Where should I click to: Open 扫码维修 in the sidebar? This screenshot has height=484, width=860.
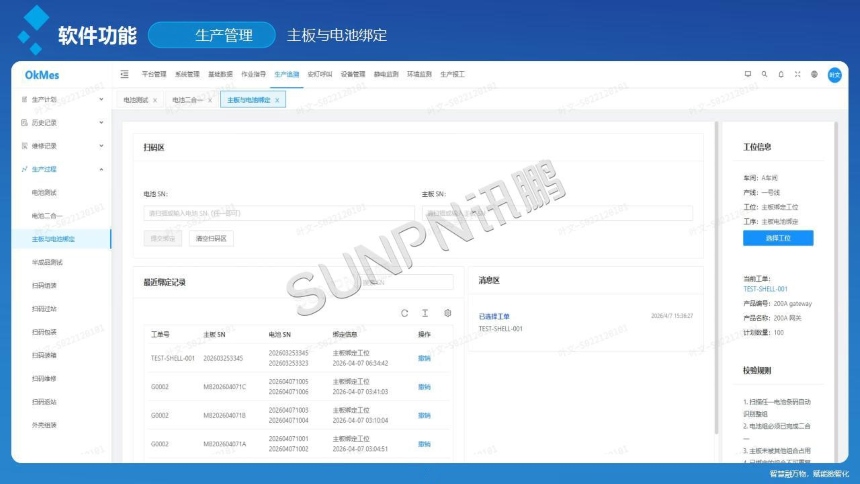(x=44, y=379)
